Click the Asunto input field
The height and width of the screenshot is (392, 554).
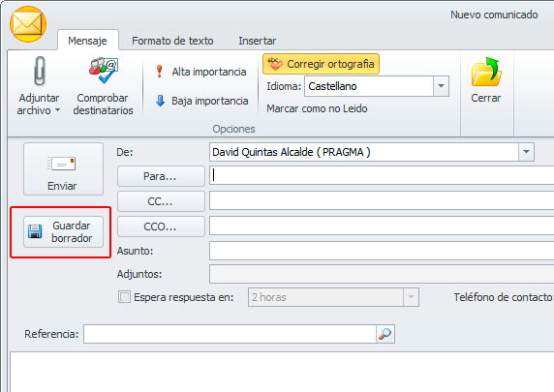(x=382, y=251)
